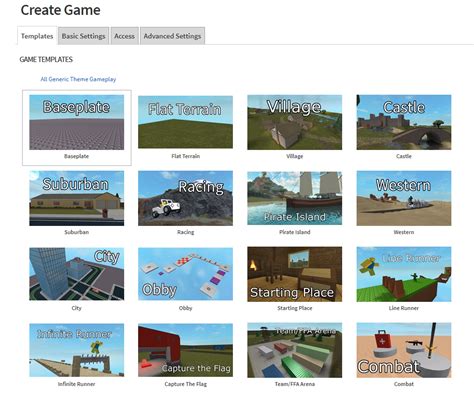Choose the Starting Place template

click(295, 274)
